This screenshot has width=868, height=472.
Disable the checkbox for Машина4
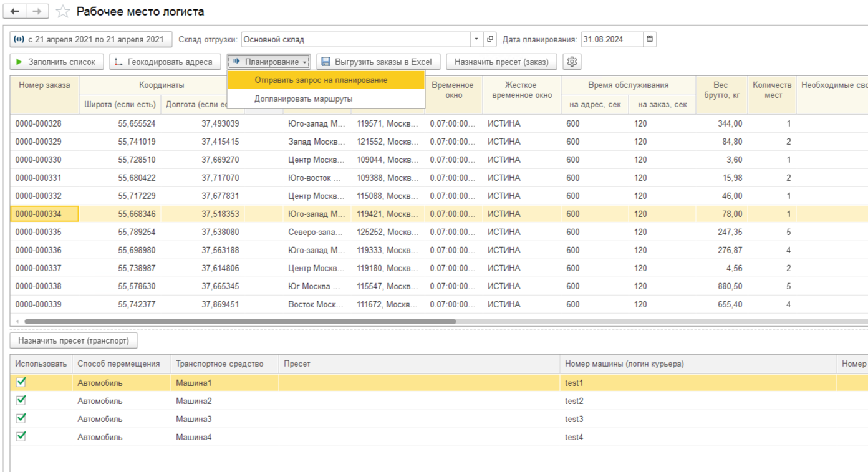point(21,436)
